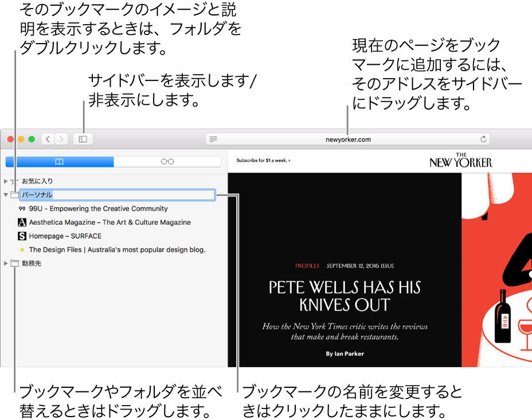Expand the 勤務先 folder triangle

[6, 263]
